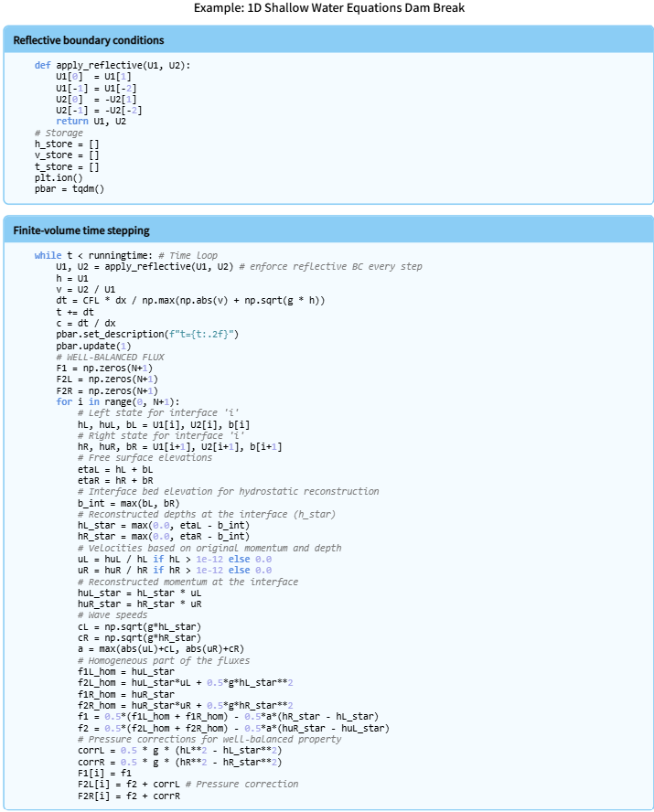Select the Finite-volume time stepping header
Viewport: 654px width, 812px height.
81,230
